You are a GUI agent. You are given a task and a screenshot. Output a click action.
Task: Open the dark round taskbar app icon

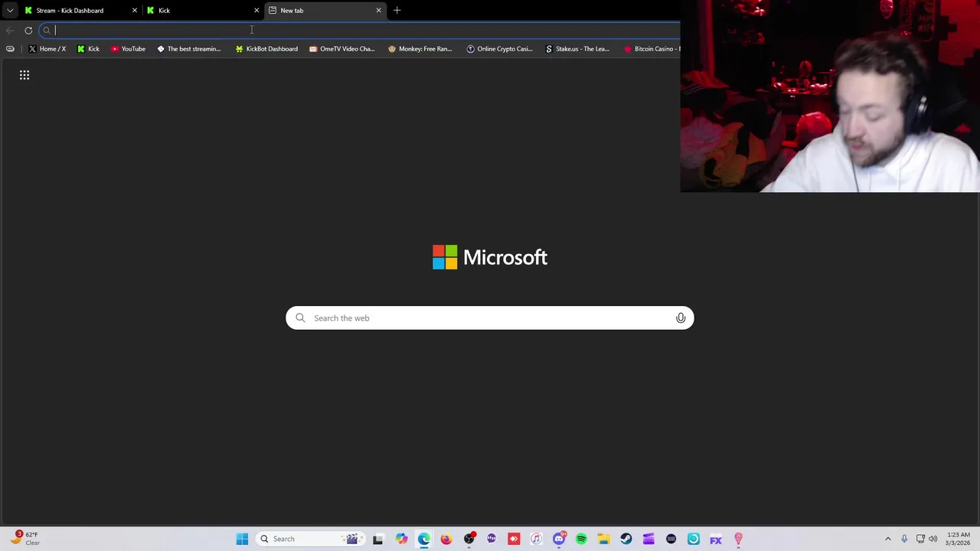[671, 539]
